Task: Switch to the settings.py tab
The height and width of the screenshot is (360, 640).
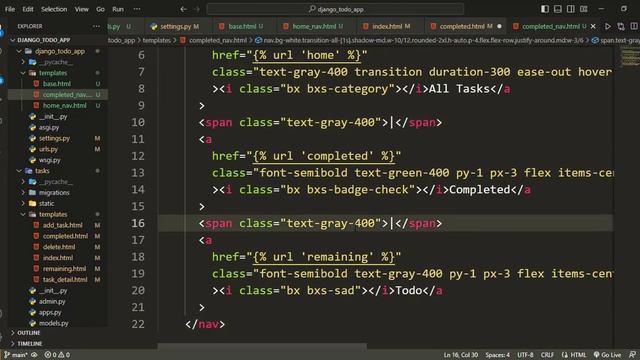Action: point(175,26)
